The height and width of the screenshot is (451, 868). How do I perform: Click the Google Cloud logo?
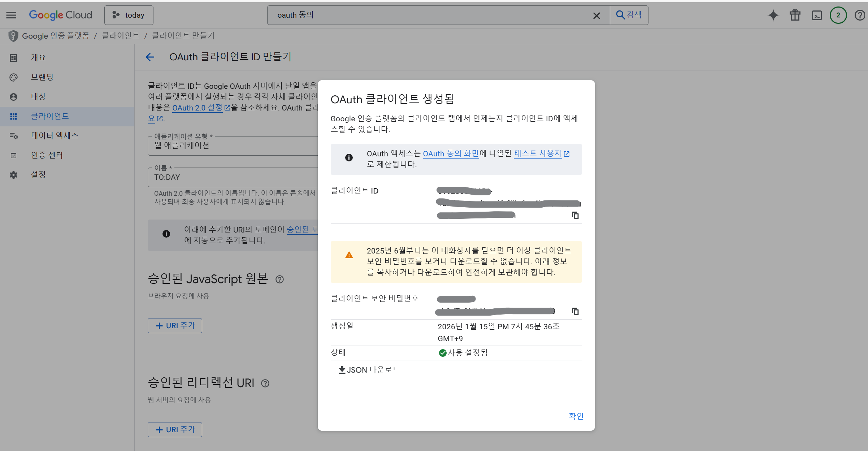(61, 15)
